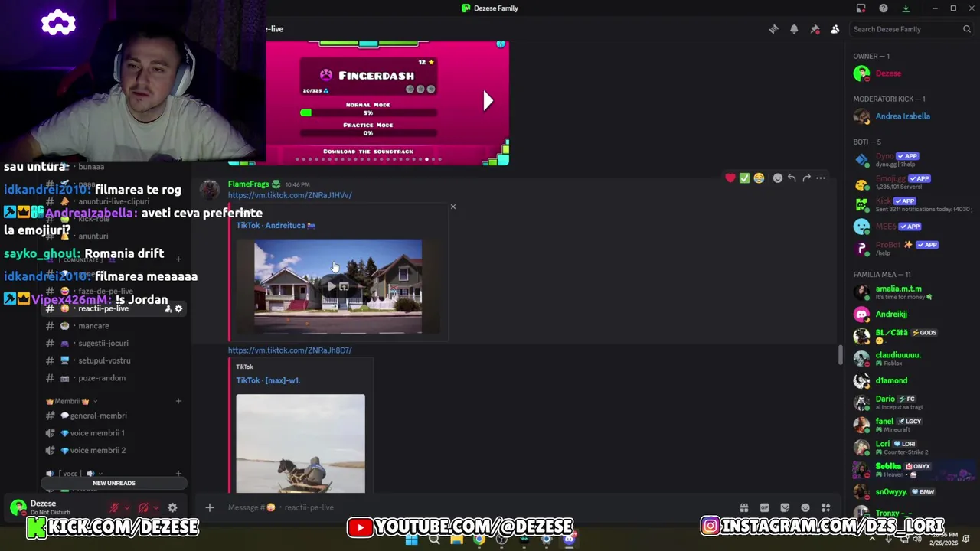
Task: Open User Settings gear
Action: 172,507
